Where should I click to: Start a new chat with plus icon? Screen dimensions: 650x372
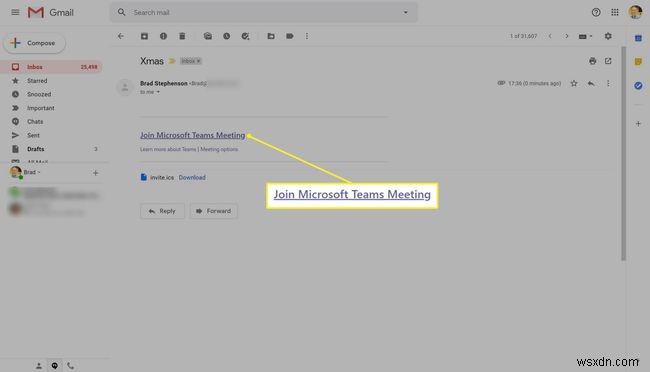pos(95,173)
